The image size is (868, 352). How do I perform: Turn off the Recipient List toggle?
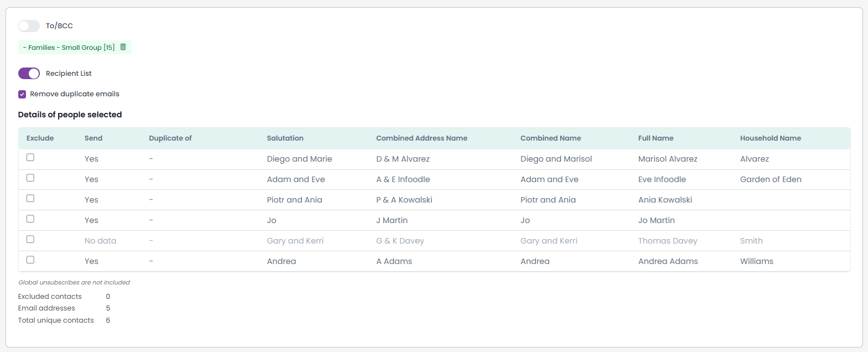tap(29, 74)
